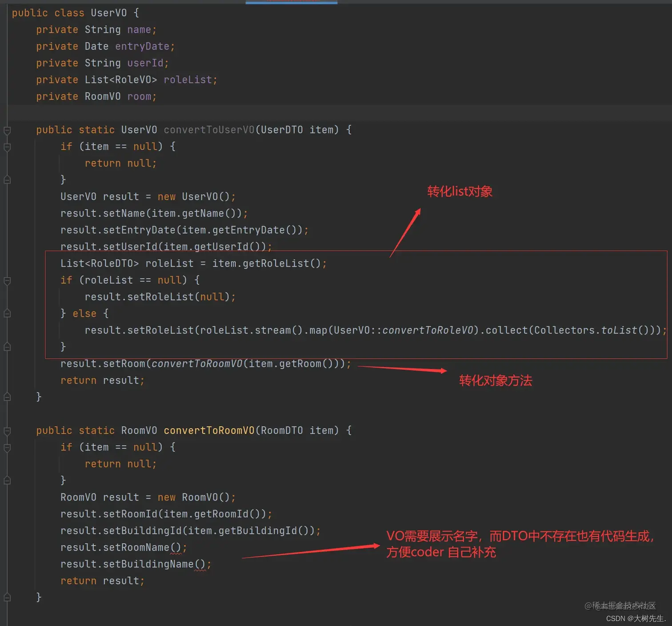This screenshot has width=672, height=626.
Task: Collapse the 'if (item == null)' block in convertToRoomVO
Action: [x=7, y=448]
